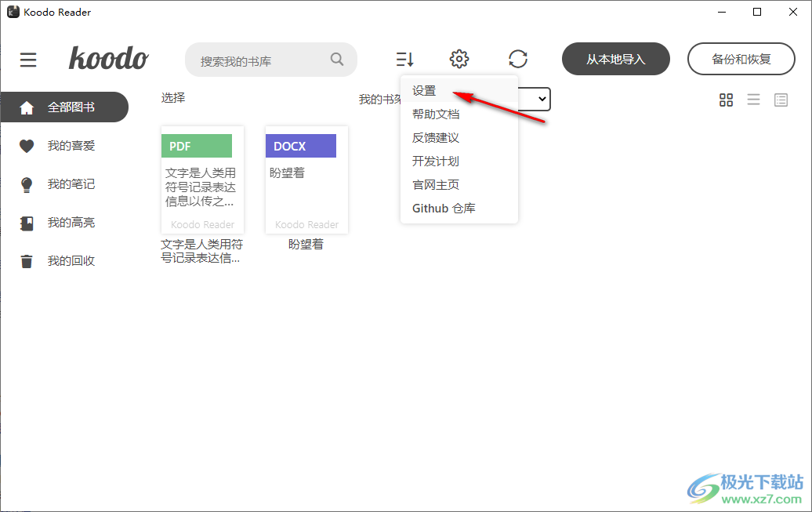
Task: Click 从本地导入 button
Action: (x=616, y=59)
